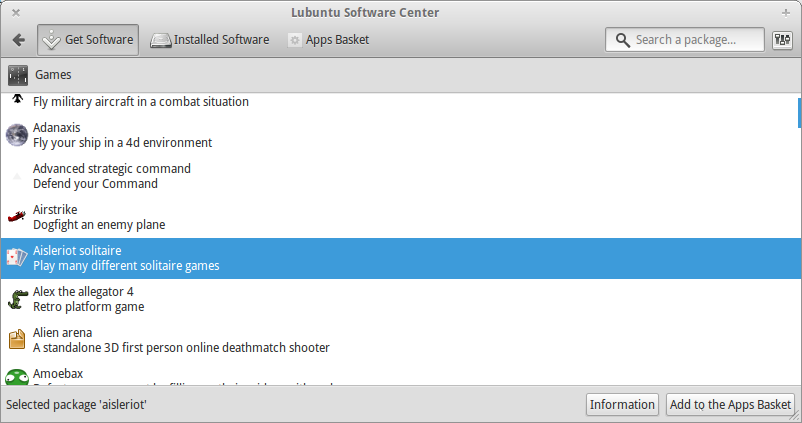Click the Amoebax green icon
The image size is (802, 423).
click(x=17, y=377)
